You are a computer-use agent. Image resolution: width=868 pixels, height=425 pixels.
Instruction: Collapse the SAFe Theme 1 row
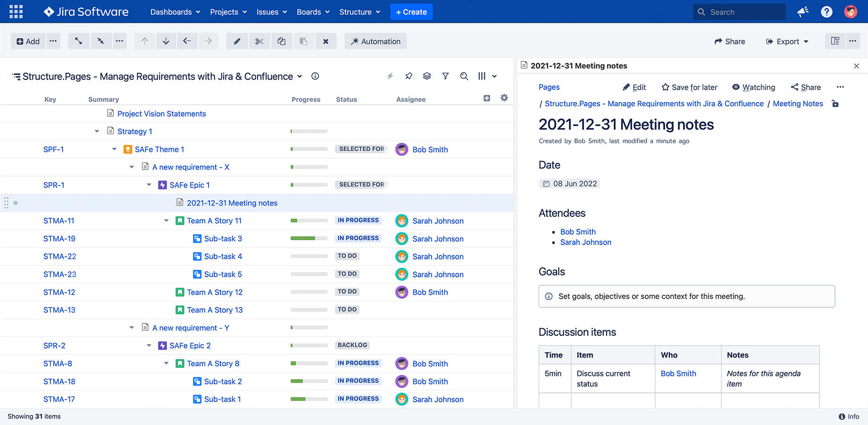114,149
